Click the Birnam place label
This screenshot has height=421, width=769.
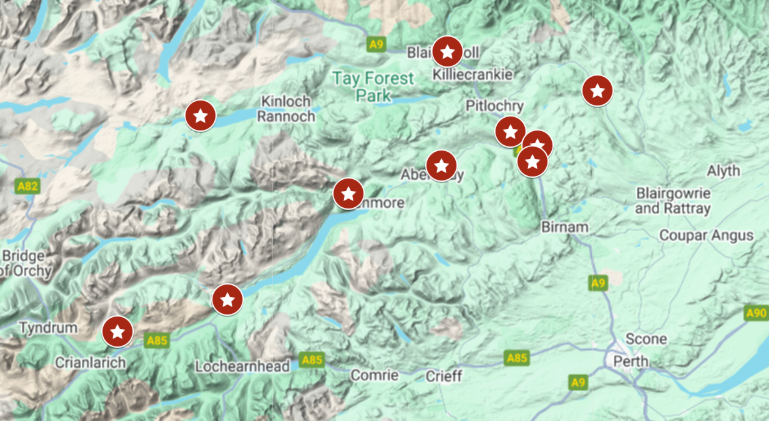(x=564, y=227)
